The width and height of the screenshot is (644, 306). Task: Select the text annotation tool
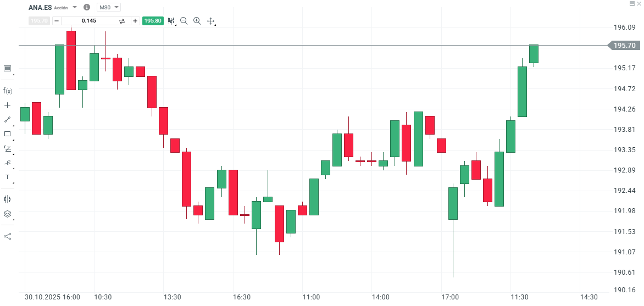click(7, 177)
